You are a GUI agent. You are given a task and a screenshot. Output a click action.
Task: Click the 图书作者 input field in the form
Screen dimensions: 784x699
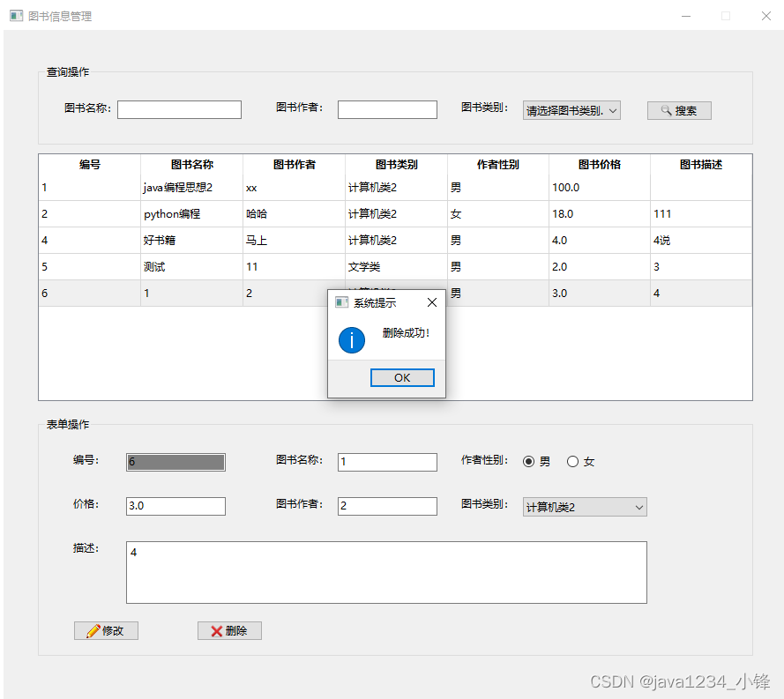point(386,506)
